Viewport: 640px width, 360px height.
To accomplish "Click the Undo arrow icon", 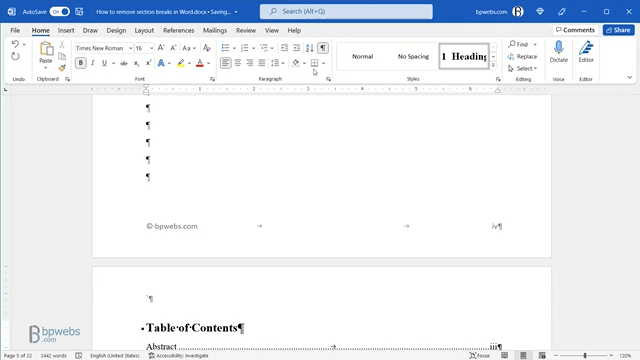I will [15, 44].
